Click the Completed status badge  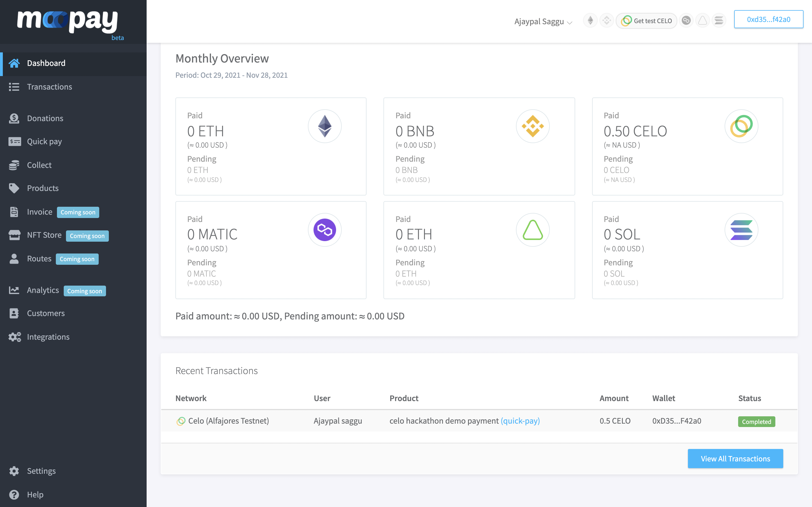click(756, 421)
